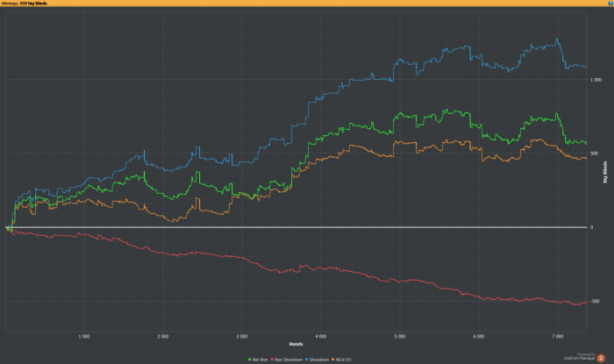Click the 0 big blinds y-axis label

coord(592,227)
